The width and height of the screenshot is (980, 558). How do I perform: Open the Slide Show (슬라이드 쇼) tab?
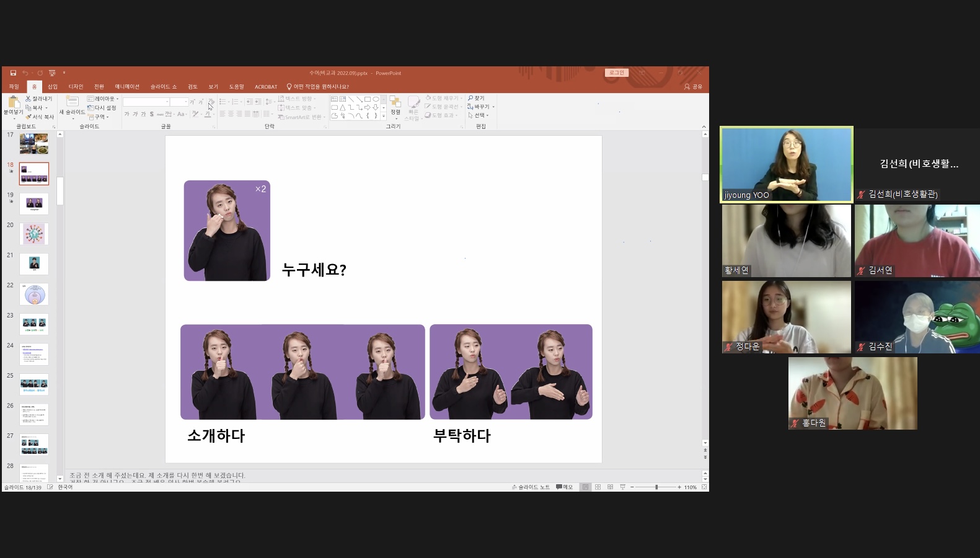pyautogui.click(x=163, y=87)
